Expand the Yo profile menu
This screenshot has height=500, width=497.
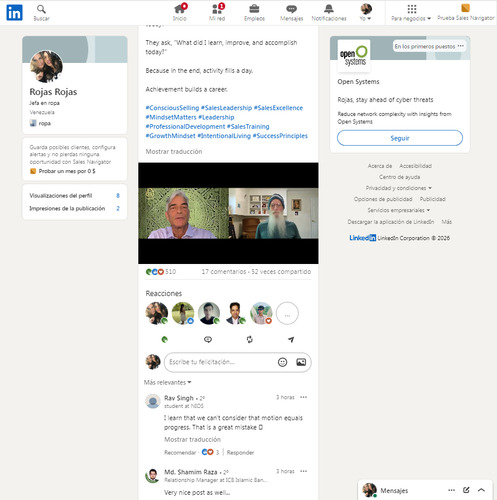click(366, 13)
